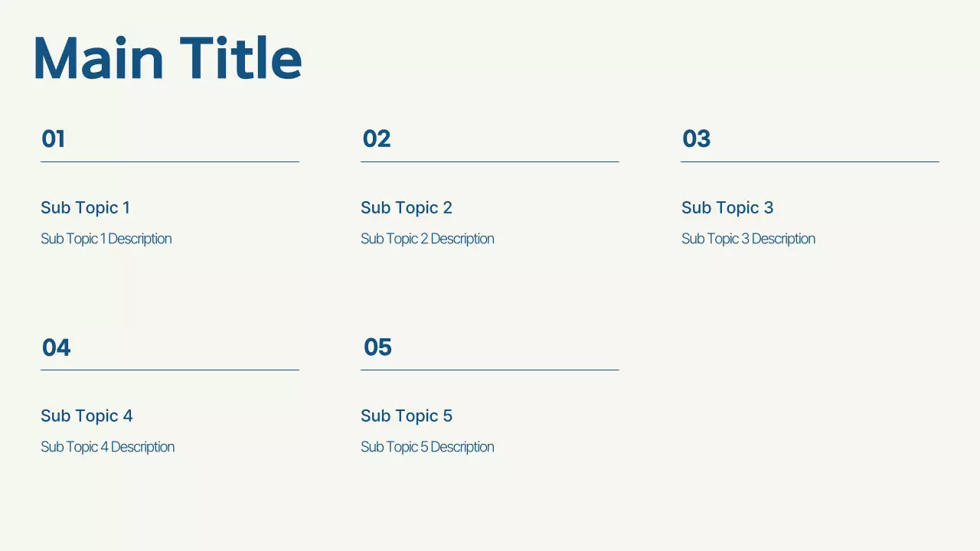The width and height of the screenshot is (980, 551).
Task: Click the Main Title heading text
Action: (x=168, y=59)
